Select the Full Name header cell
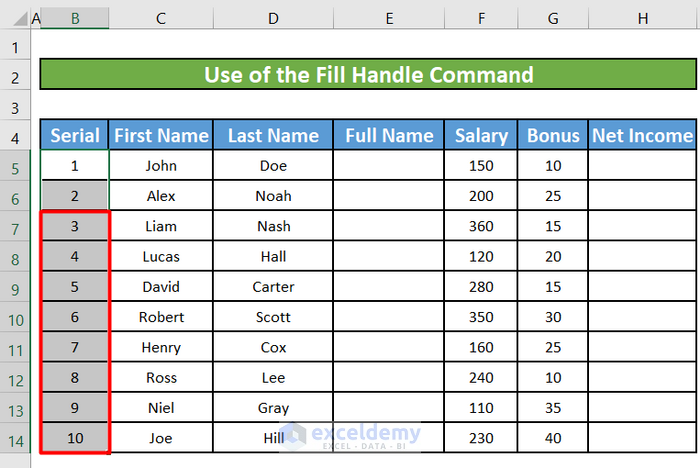This screenshot has width=700, height=468. [388, 136]
